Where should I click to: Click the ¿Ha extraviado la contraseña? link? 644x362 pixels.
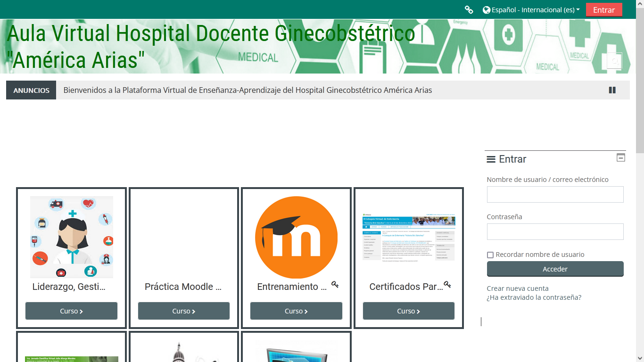click(534, 297)
